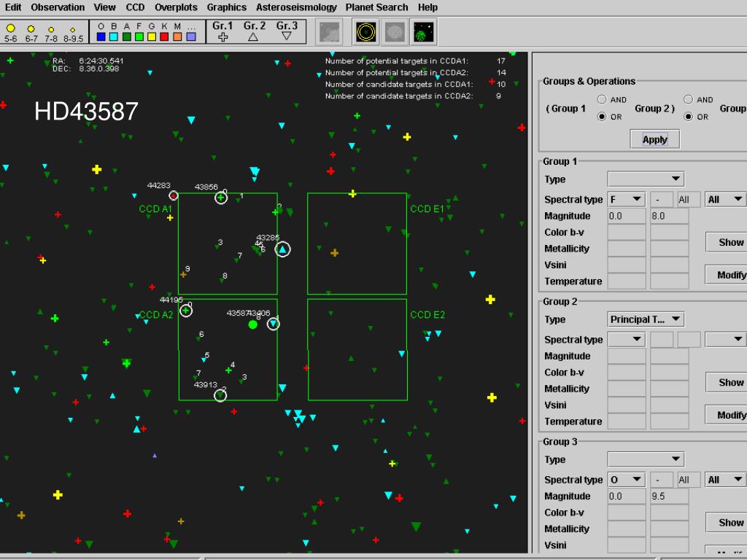
Task: Click the 7-8 magnitude legend icon
Action: 52,29
